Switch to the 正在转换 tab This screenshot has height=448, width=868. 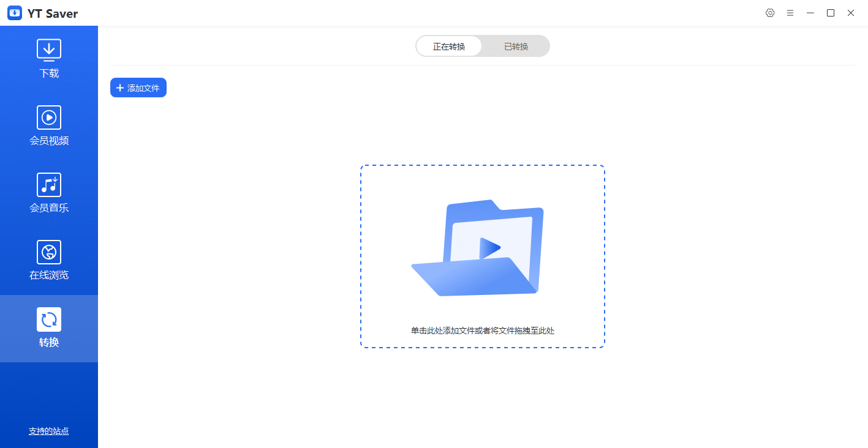pyautogui.click(x=449, y=47)
